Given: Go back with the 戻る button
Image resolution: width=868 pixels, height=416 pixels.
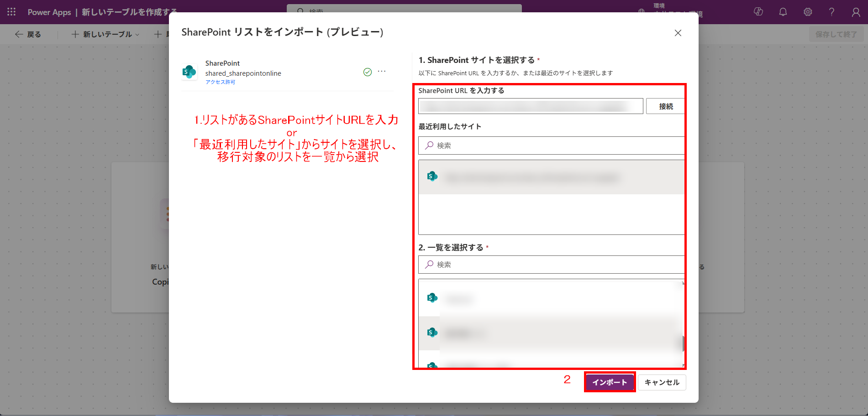Looking at the screenshot, I should tap(28, 34).
